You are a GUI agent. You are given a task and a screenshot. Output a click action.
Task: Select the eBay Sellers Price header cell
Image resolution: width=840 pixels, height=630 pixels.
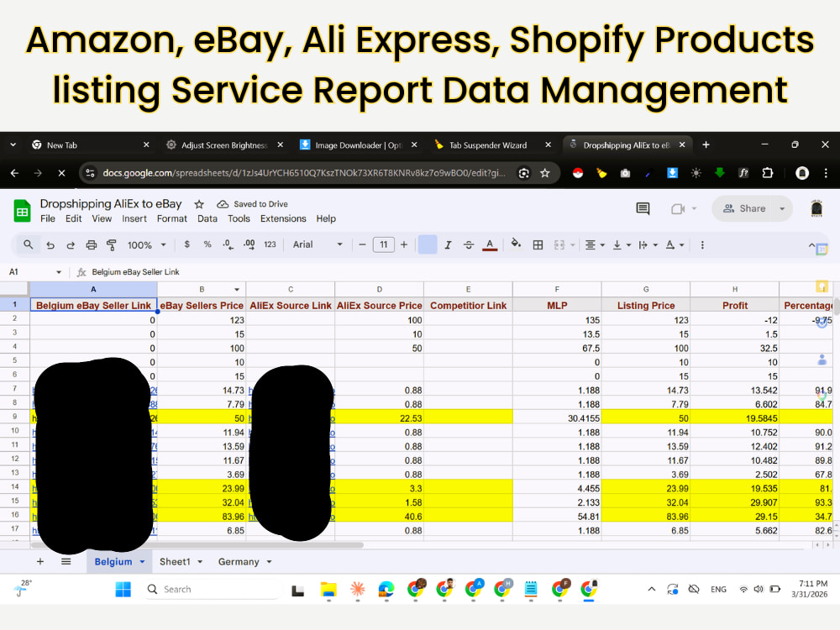pos(202,306)
